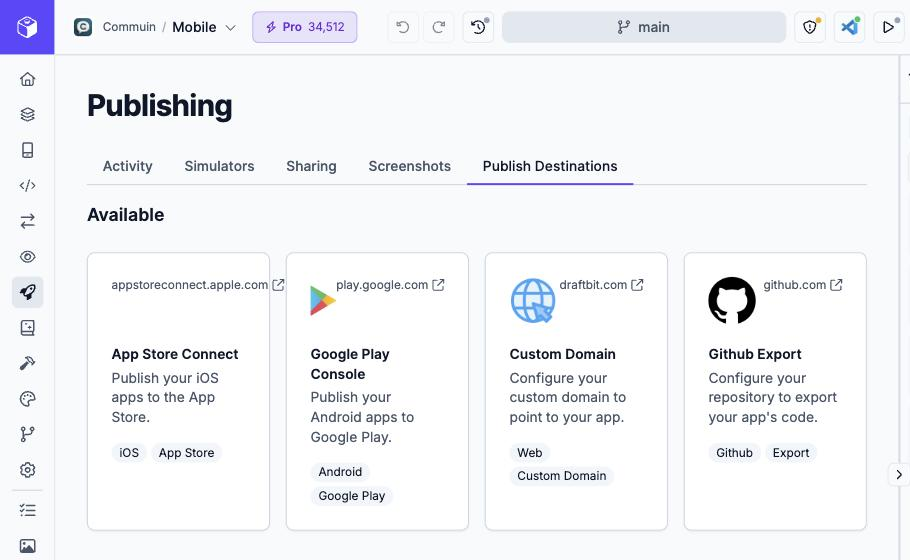Image resolution: width=910 pixels, height=560 pixels.
Task: Switch to the Activity tab
Action: [x=128, y=166]
